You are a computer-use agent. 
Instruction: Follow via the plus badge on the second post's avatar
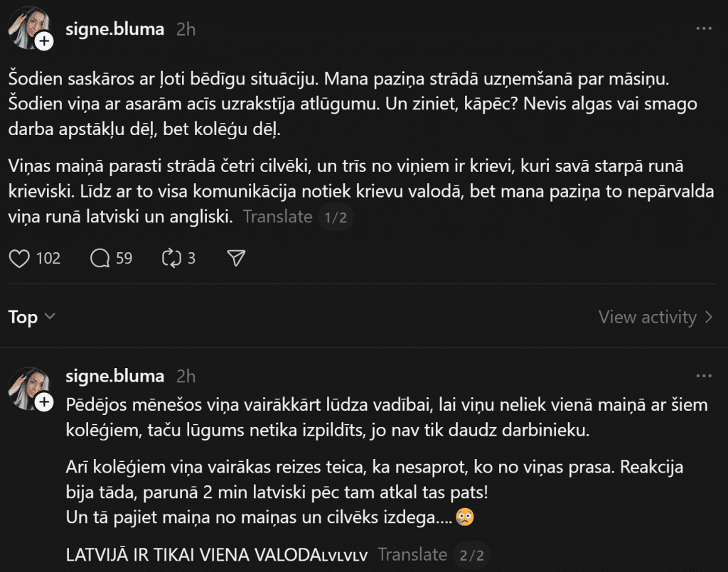coord(44,403)
